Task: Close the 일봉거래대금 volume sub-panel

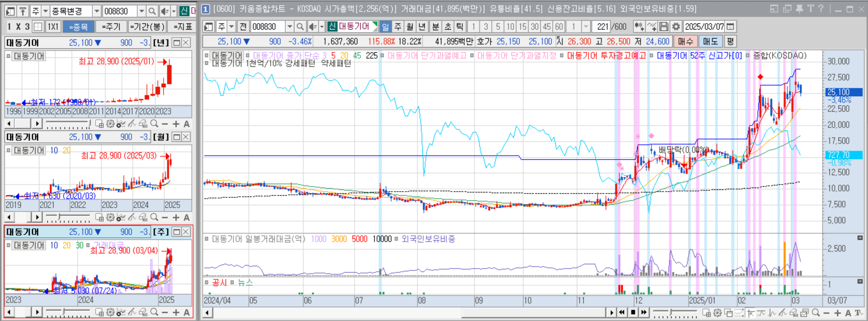Action: point(860,238)
